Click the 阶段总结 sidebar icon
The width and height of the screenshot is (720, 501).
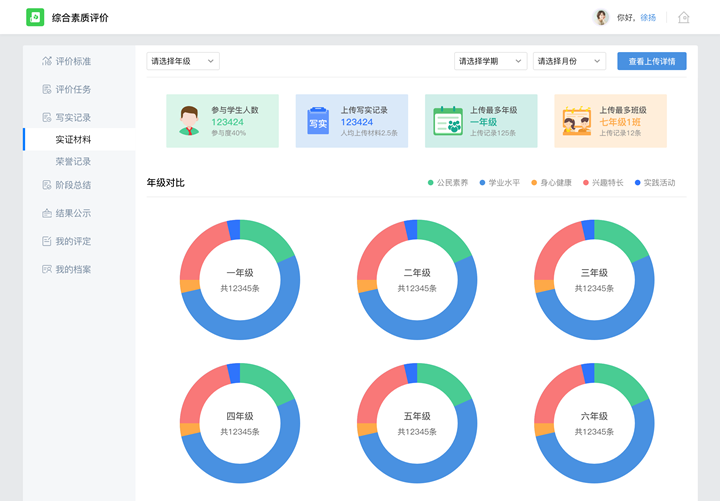tap(47, 185)
